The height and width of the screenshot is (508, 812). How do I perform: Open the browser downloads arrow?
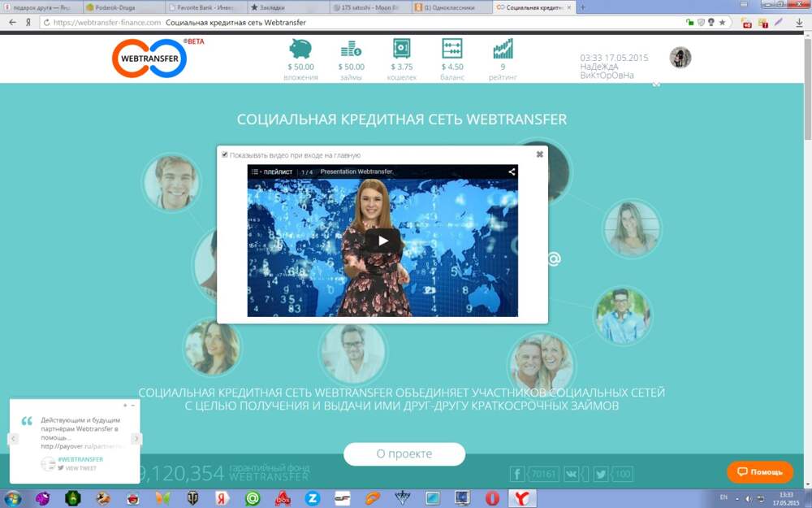point(800,22)
